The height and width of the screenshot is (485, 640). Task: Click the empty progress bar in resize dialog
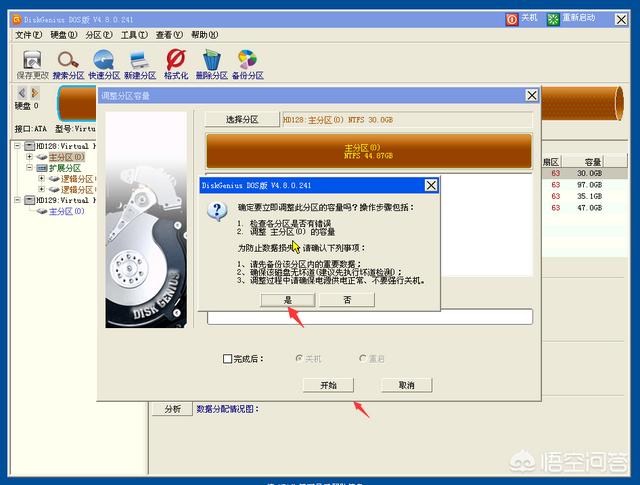[x=370, y=317]
